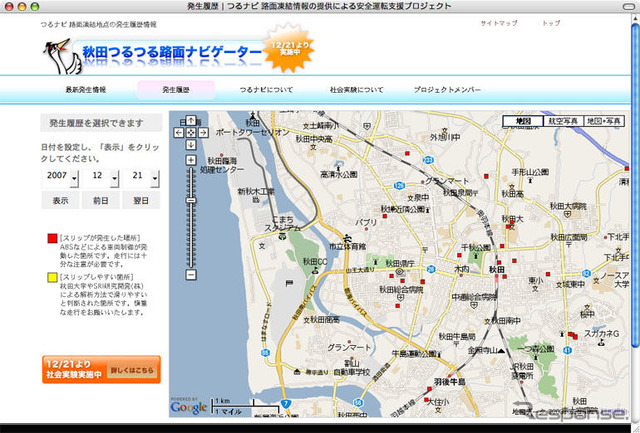Click the 秋田つるつる路面ナビゲーター title banner

(x=171, y=53)
